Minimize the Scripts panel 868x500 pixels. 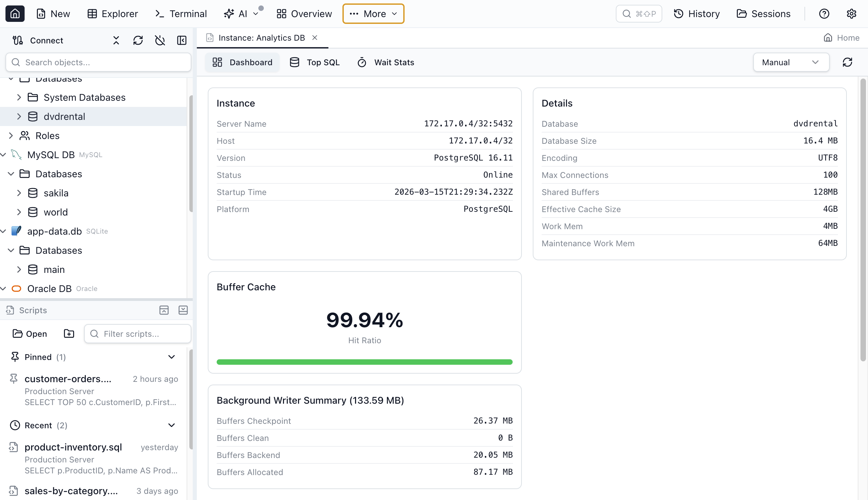183,310
